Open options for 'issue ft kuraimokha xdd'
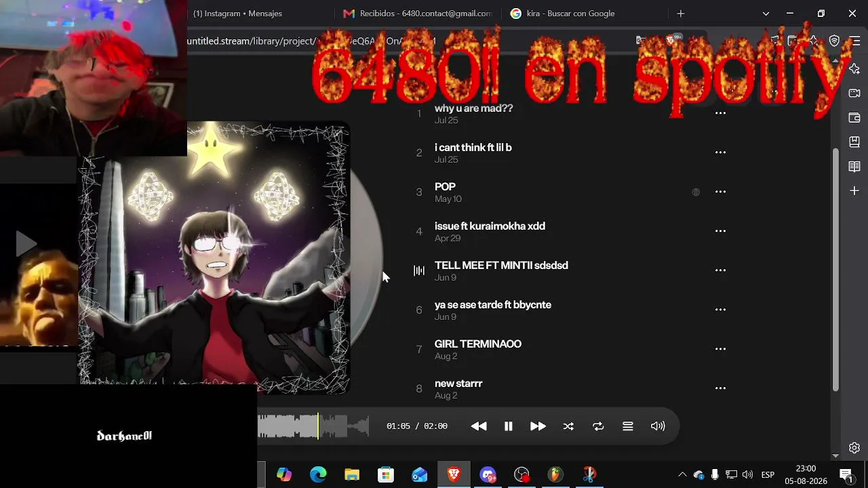 click(720, 231)
